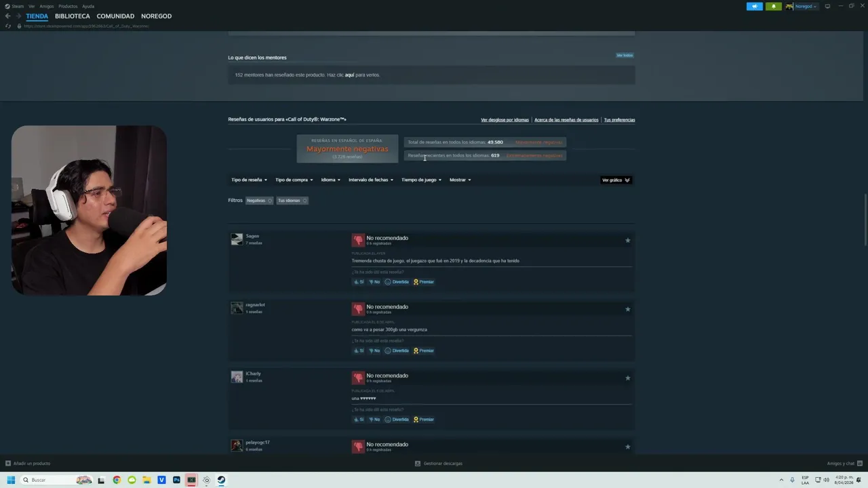Open the Tiempo de juego dropdown
The image size is (868, 488).
421,180
